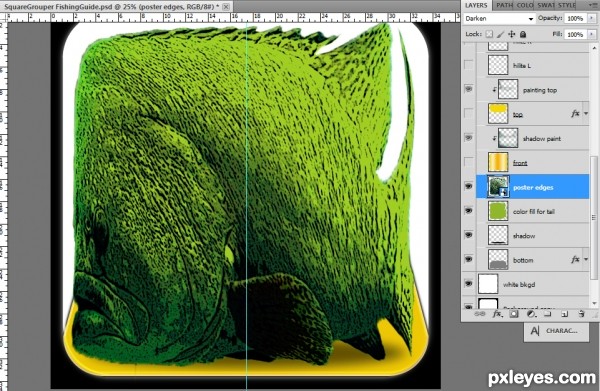This screenshot has width=600, height=391.
Task: Show the top layer
Action: tap(468, 113)
